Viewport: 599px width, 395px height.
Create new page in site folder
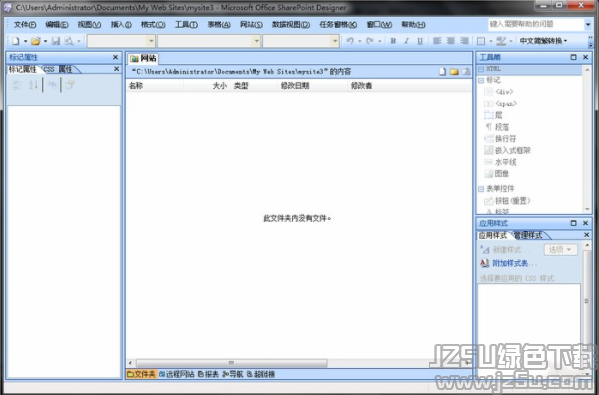(x=442, y=71)
